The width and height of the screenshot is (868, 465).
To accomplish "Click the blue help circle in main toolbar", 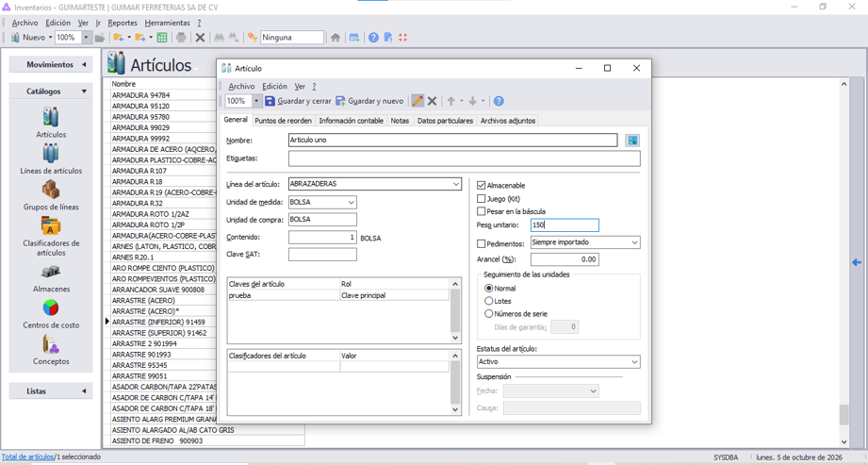I will pyautogui.click(x=373, y=38).
